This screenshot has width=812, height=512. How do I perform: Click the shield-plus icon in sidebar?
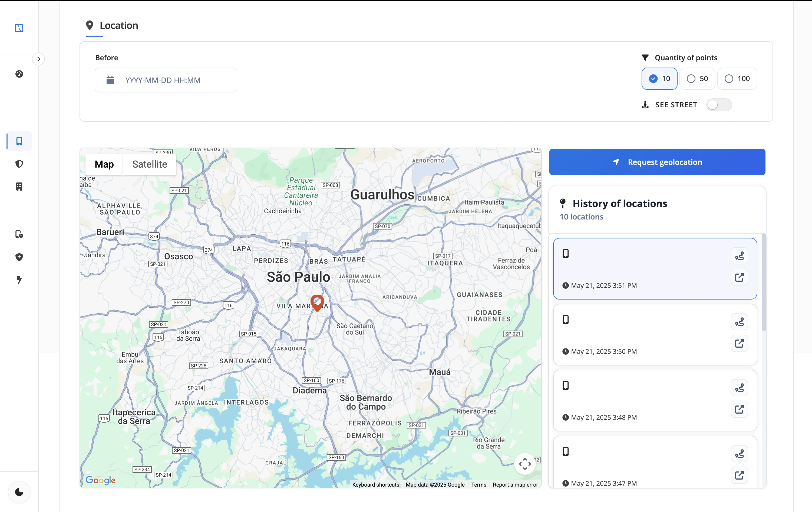point(19,257)
